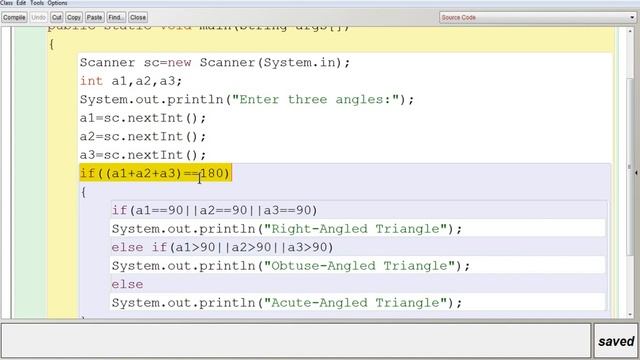The height and width of the screenshot is (360, 640).
Task: Open the Class menu
Action: pos(7,3)
